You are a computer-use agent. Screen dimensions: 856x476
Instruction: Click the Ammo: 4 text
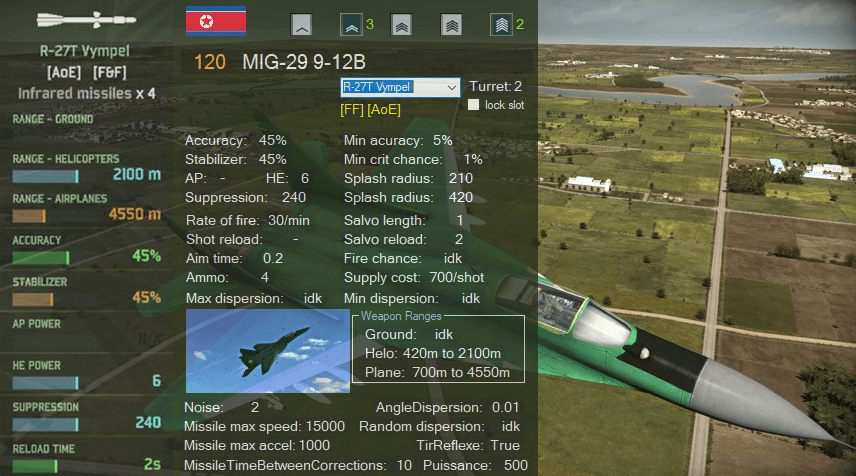click(x=227, y=278)
